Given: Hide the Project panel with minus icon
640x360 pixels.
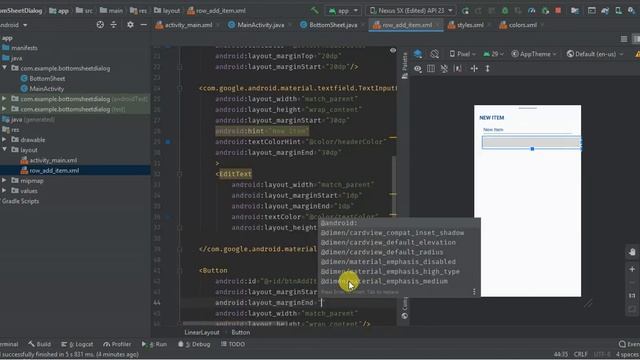Looking at the screenshot, I should (143, 25).
